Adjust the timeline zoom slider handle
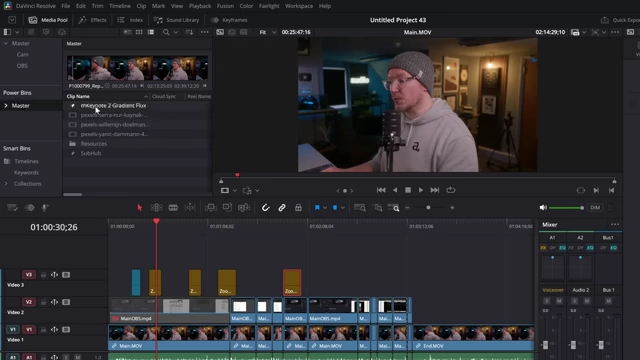Viewport: 640px width, 360px height. 428,208
